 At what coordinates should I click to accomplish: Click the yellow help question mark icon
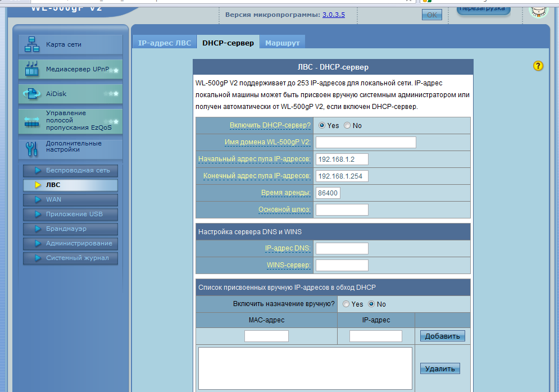[538, 66]
